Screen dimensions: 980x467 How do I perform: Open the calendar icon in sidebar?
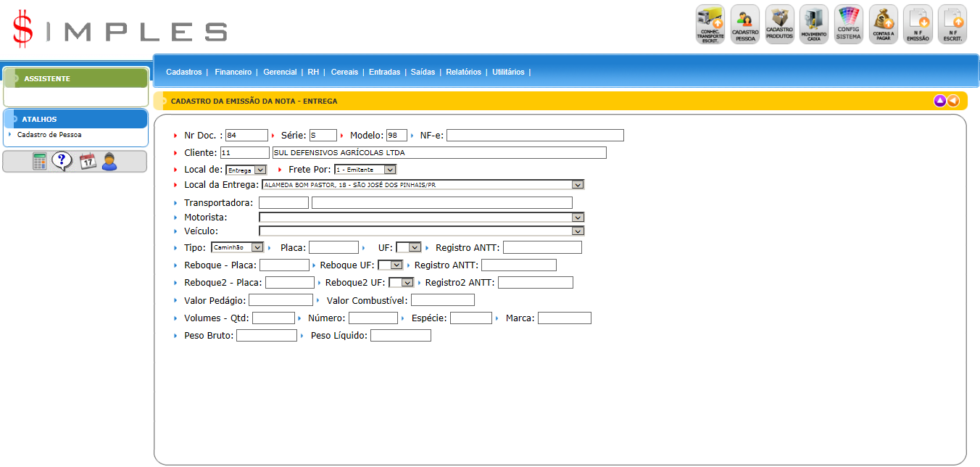click(87, 162)
